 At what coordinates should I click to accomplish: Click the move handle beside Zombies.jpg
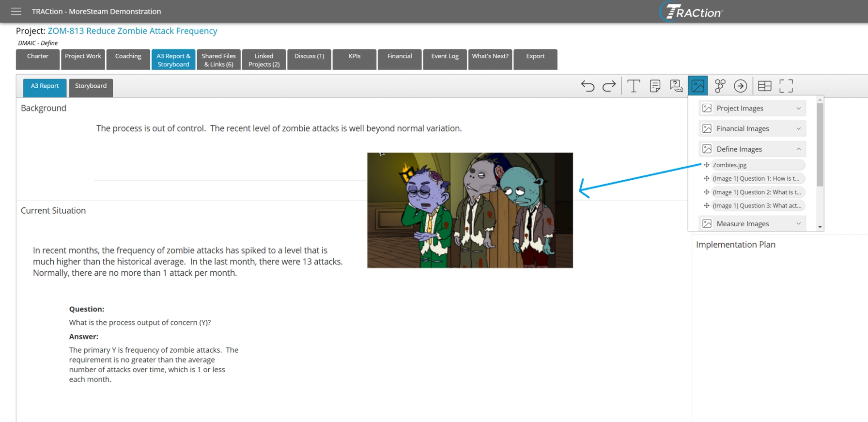(707, 165)
